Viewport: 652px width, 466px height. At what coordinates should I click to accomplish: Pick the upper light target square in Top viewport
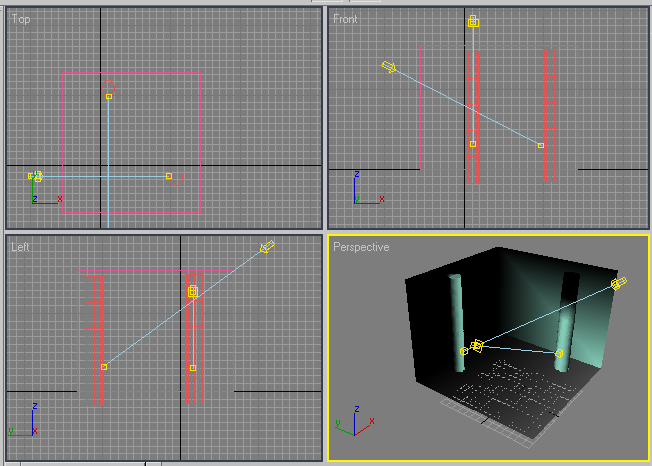109,96
